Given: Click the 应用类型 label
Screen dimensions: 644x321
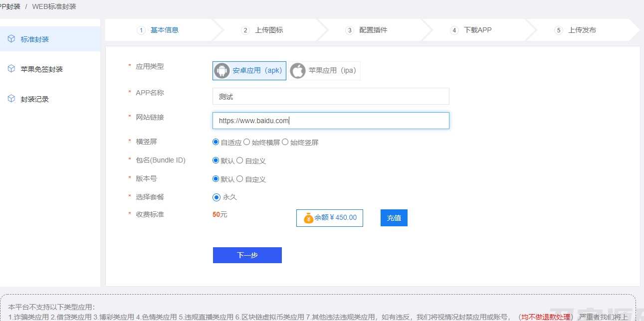Looking at the screenshot, I should (150, 66).
